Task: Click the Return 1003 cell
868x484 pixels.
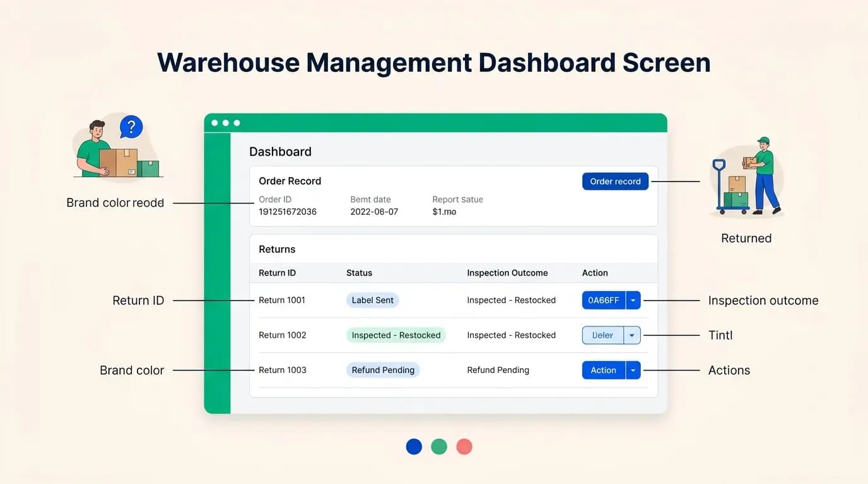Action: point(283,371)
